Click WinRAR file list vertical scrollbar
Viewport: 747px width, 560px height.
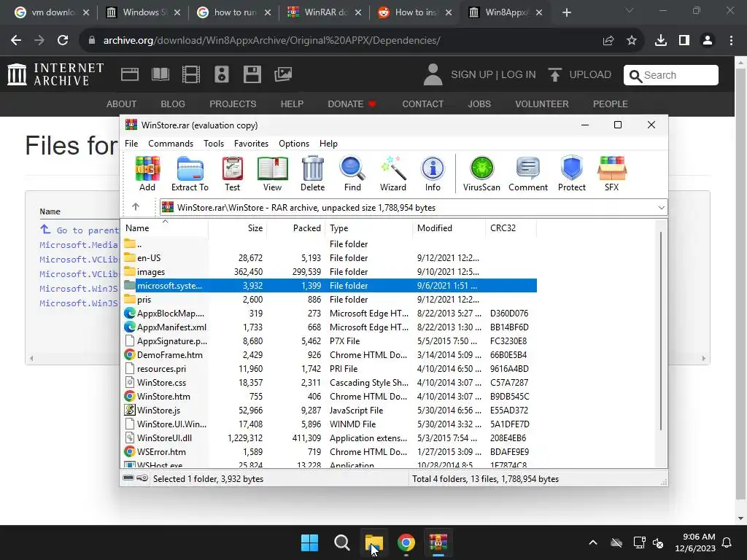click(661, 330)
